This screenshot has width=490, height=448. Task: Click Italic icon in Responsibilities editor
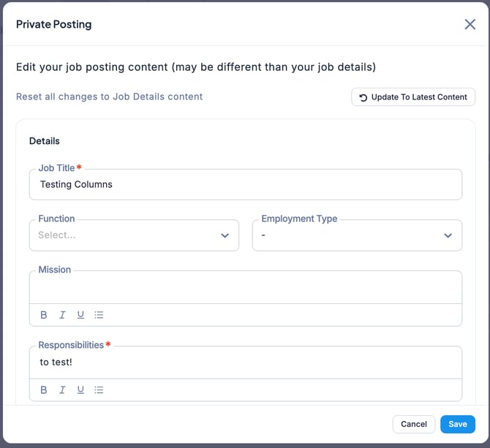tap(62, 390)
